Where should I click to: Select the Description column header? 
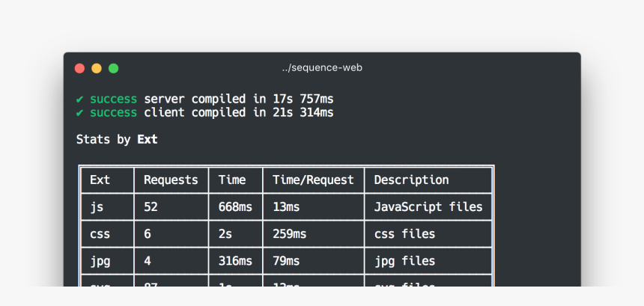tap(411, 180)
